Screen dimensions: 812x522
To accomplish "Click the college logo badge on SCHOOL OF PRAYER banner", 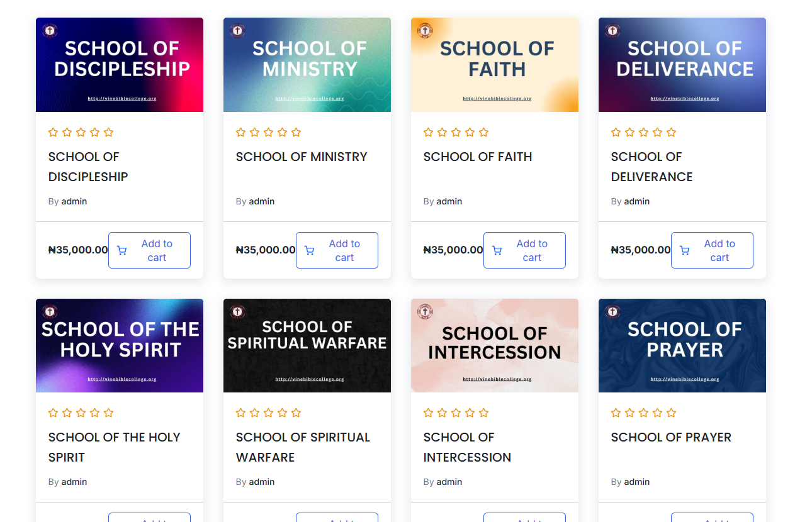I will [612, 311].
